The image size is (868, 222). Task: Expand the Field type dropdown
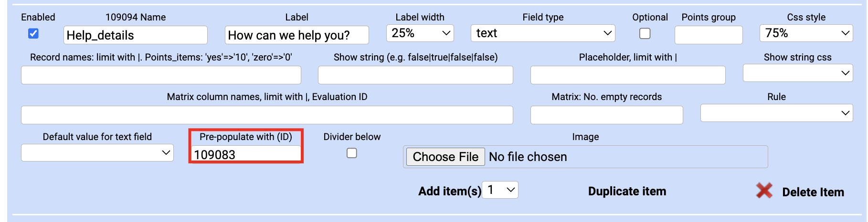click(x=543, y=33)
